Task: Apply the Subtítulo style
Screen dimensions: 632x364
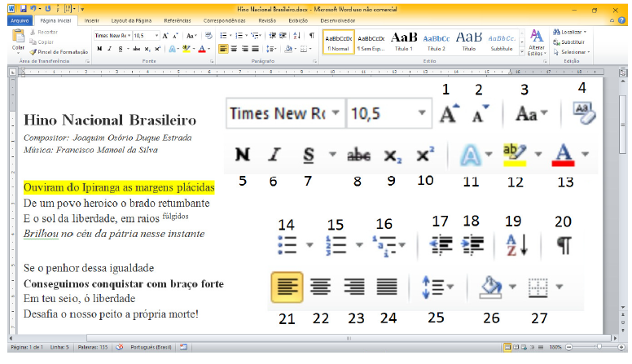Action: tap(502, 42)
